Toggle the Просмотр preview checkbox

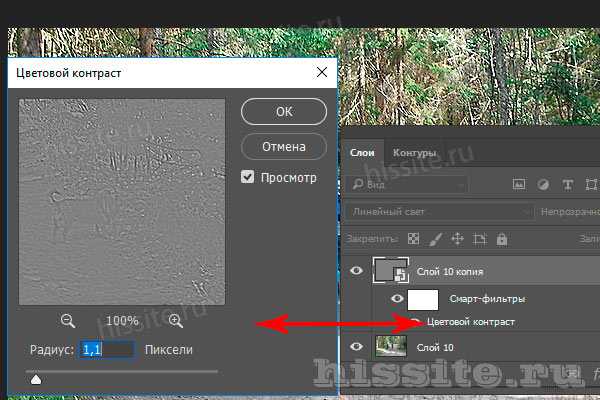(248, 177)
